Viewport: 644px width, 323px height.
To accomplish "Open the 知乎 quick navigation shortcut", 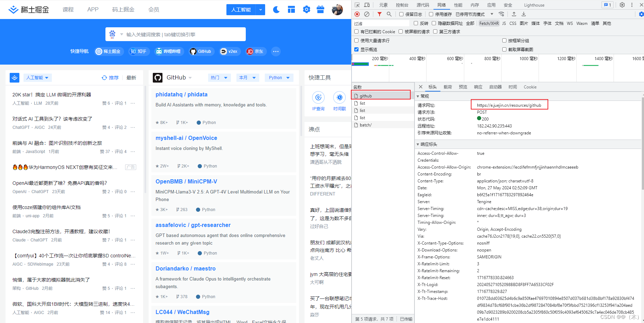I will pos(139,51).
